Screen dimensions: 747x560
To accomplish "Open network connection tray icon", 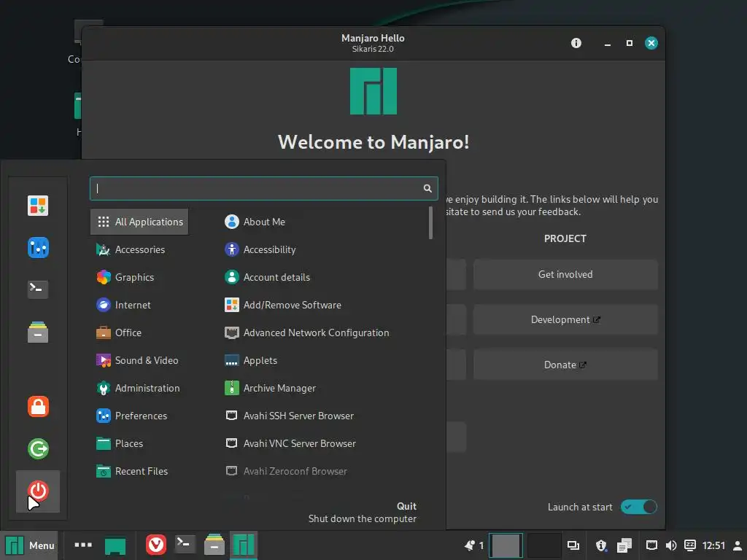I will pyautogui.click(x=651, y=545).
